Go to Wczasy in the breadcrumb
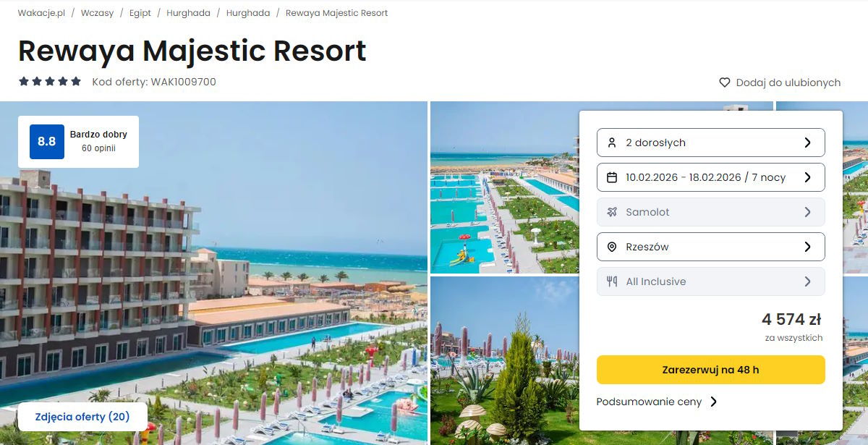This screenshot has height=445, width=868. click(x=98, y=13)
